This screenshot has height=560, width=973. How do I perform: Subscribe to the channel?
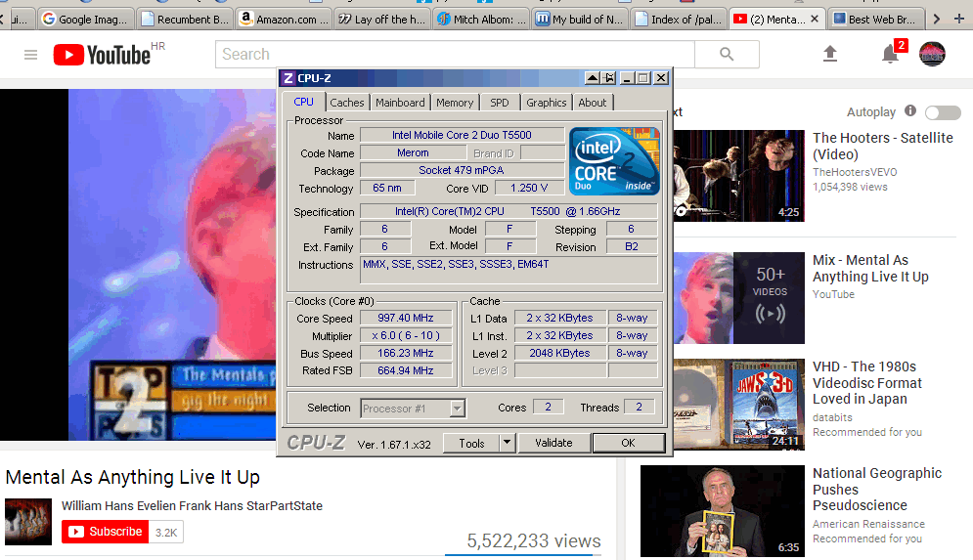point(105,532)
